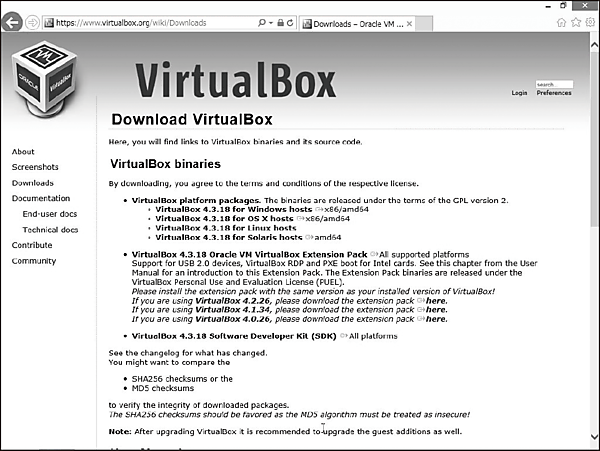Open Downloads in the sidebar
This screenshot has width=600, height=451.
tap(33, 183)
